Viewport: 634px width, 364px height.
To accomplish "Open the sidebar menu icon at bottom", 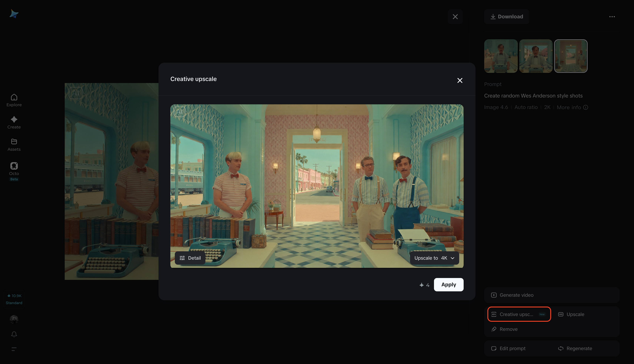I will click(x=14, y=349).
